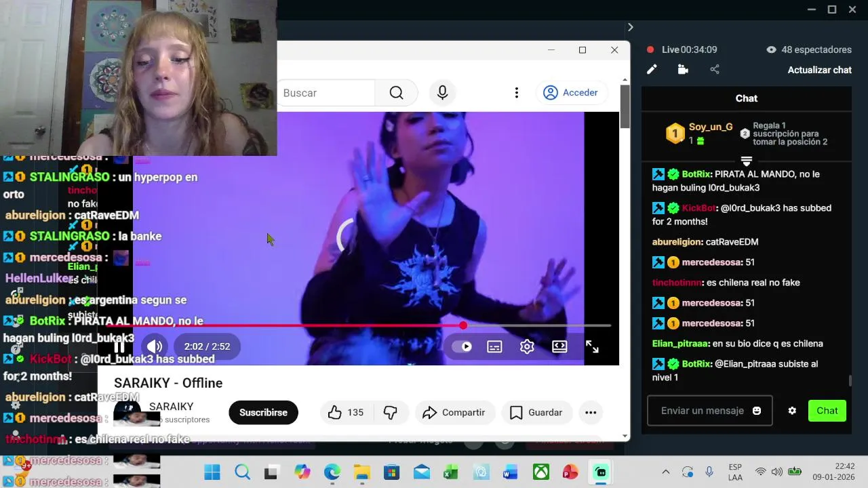The image size is (868, 488).
Task: Click the Wi-Fi network tray icon
Action: (761, 472)
